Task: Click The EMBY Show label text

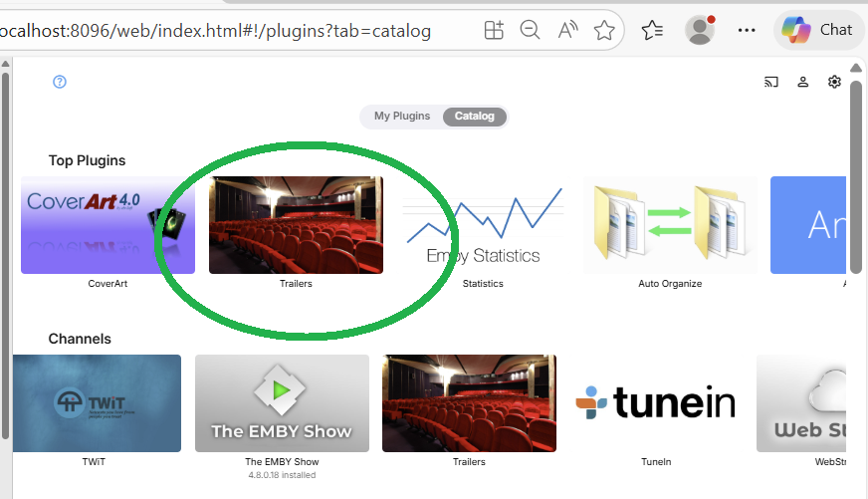Action: [282, 462]
